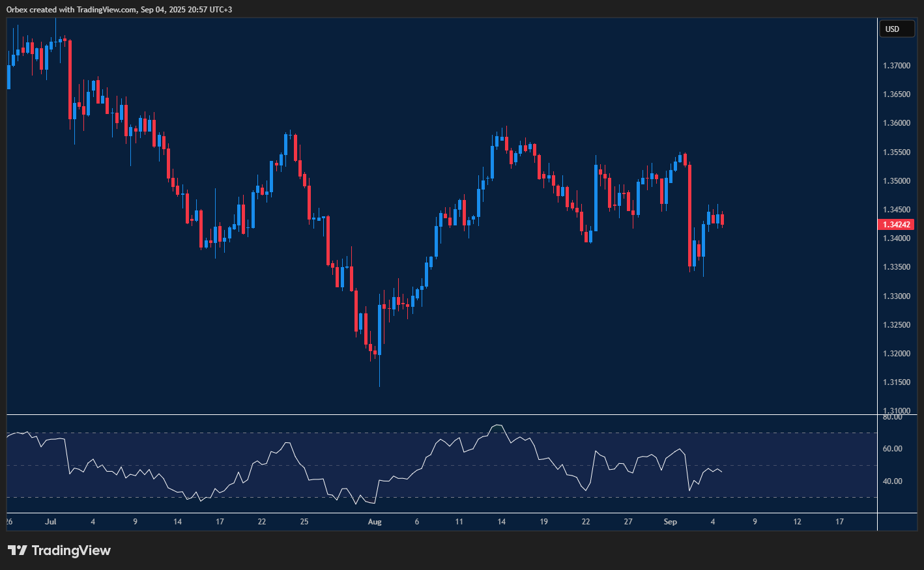Click the 1.37000 price level on the scale
The image size is (924, 570).
tap(897, 65)
